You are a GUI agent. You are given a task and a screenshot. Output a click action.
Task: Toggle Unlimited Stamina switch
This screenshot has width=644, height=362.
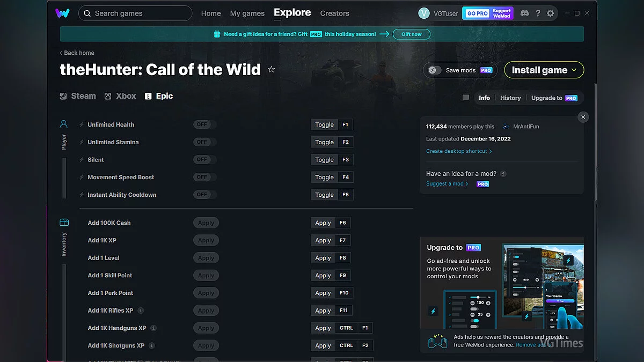(x=205, y=142)
